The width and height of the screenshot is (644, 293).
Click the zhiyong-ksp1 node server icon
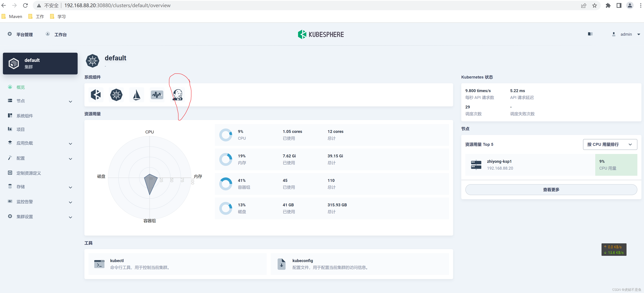click(x=476, y=165)
